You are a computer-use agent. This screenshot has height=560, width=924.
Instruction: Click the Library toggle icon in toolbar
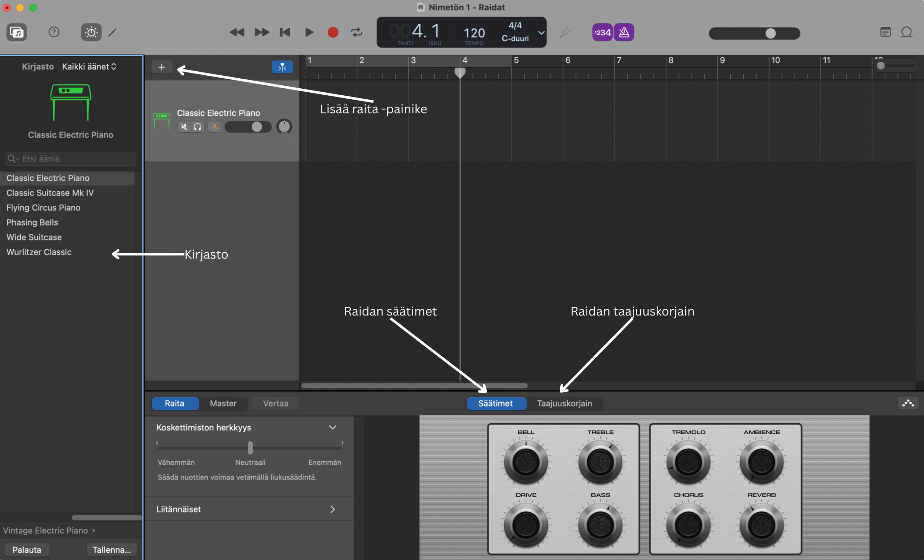[17, 32]
